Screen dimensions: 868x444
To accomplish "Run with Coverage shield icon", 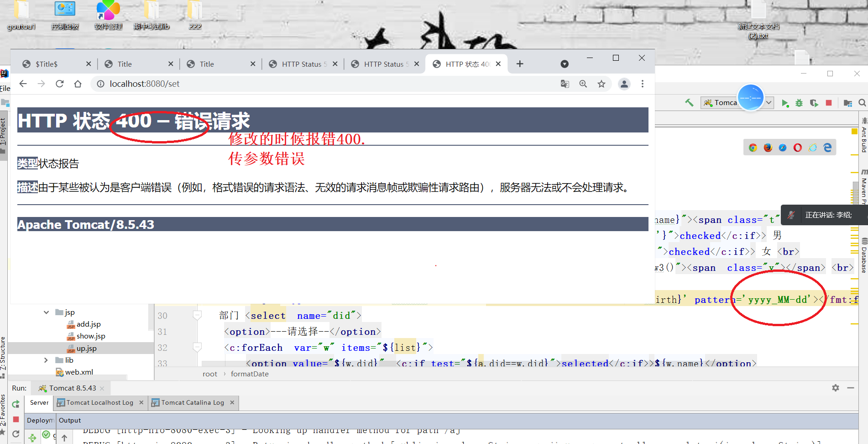I will (814, 103).
